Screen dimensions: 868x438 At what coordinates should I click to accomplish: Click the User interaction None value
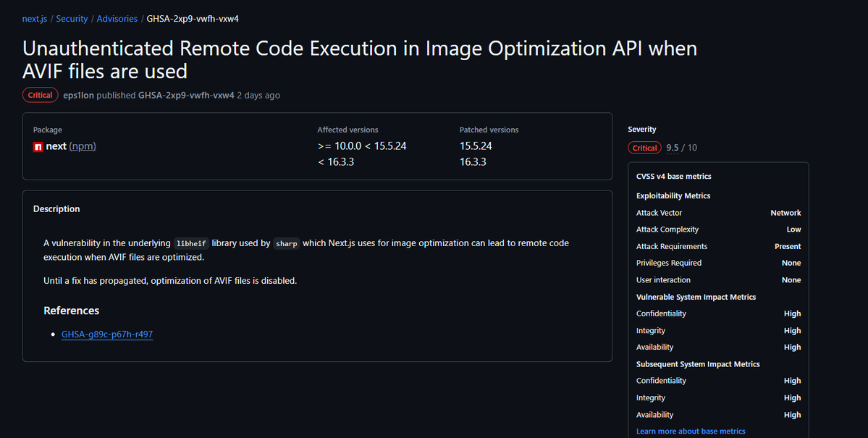click(791, 280)
